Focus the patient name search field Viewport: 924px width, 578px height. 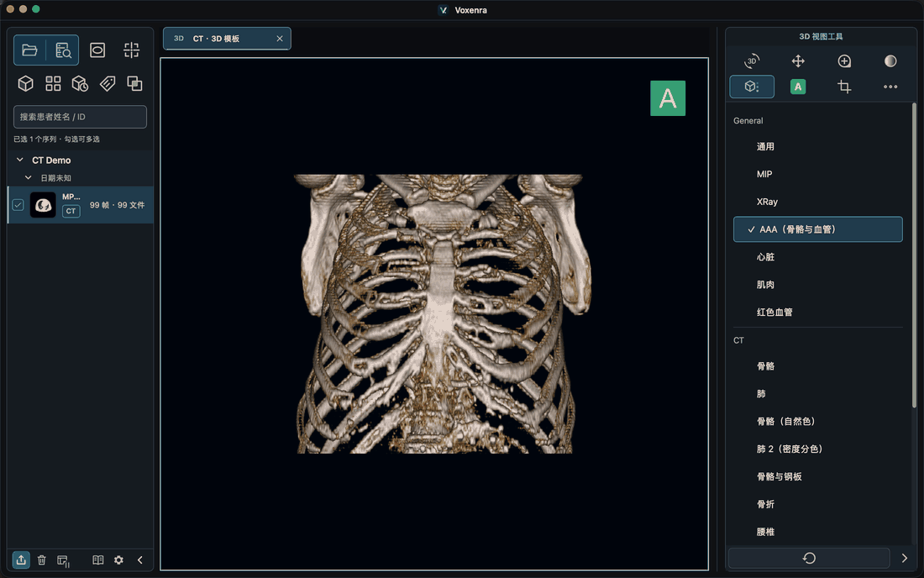coord(80,117)
